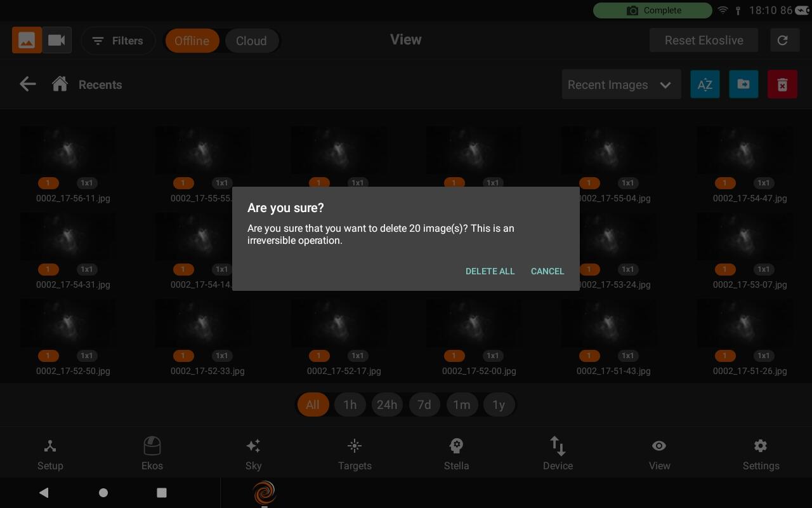812x508 pixels.
Task: Filter images to last 7d
Action: 424,404
